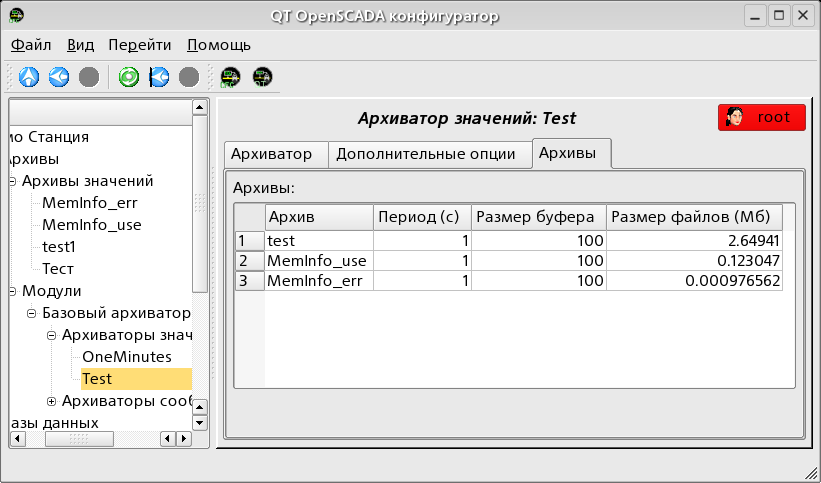Click the Start cyclic refresh icon
The height and width of the screenshot is (483, 821).
(x=159, y=76)
